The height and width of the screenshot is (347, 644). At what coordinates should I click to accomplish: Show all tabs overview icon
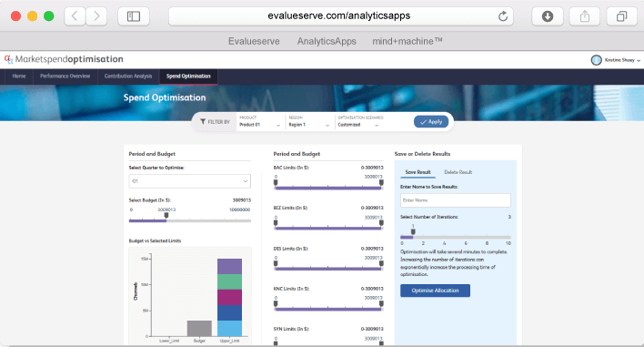tap(622, 16)
